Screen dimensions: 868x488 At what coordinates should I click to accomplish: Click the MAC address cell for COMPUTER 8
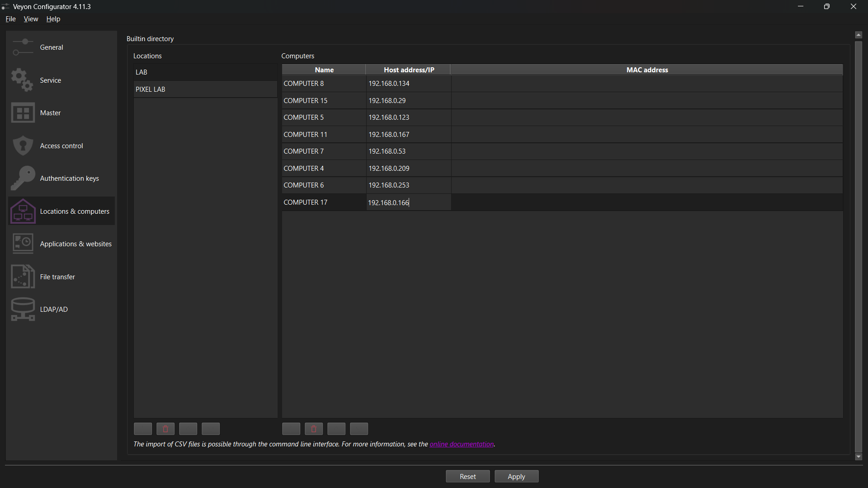click(x=647, y=84)
